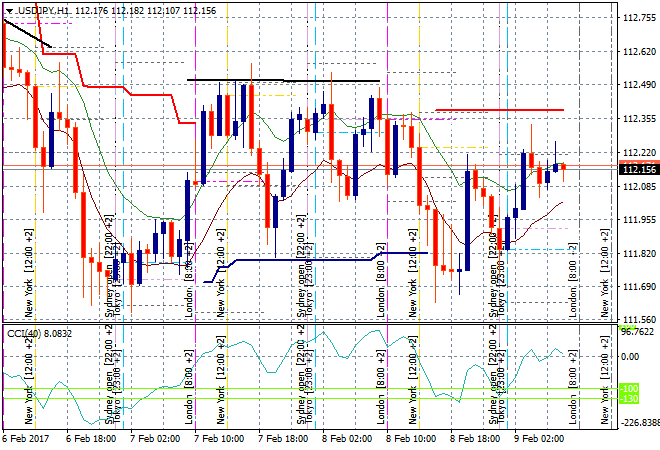Click the 111.690 price scale label
660x450 pixels.
639,287
